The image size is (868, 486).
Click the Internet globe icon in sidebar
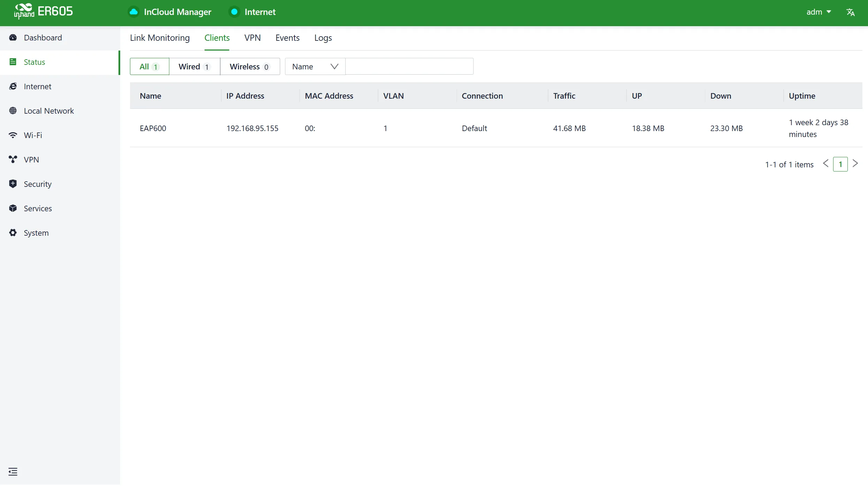click(13, 86)
